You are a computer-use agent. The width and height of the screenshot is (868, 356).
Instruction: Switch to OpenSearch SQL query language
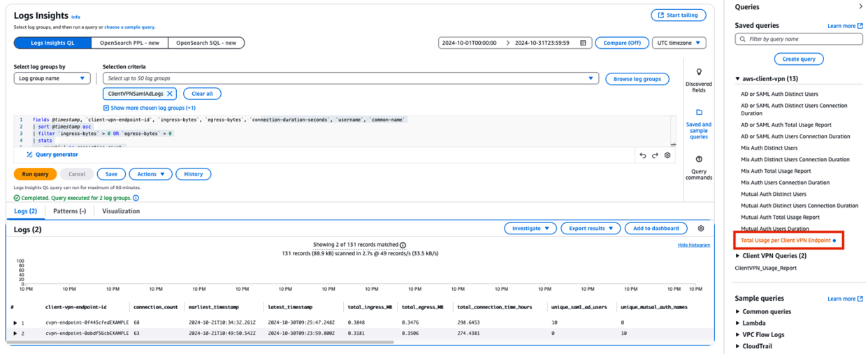[x=206, y=43]
